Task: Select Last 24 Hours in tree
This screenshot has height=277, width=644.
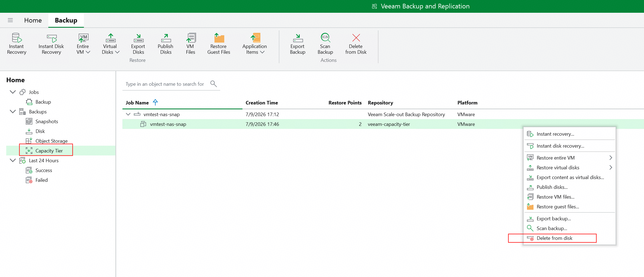Action: tap(44, 161)
